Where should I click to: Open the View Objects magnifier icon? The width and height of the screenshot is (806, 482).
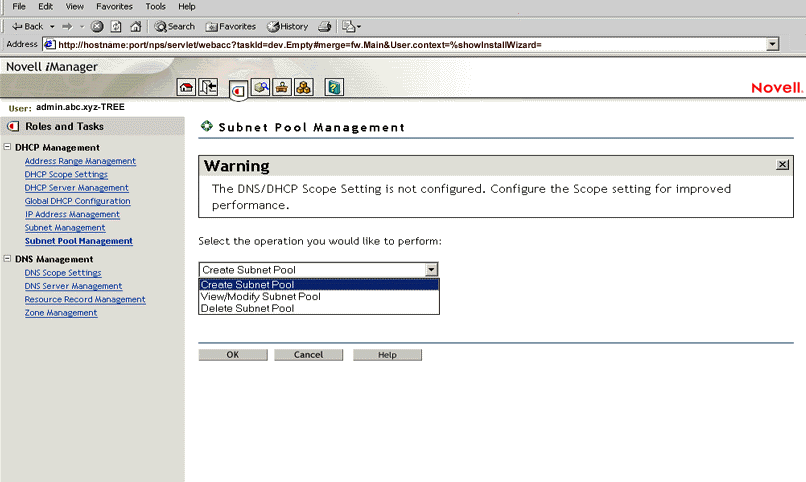[261, 87]
